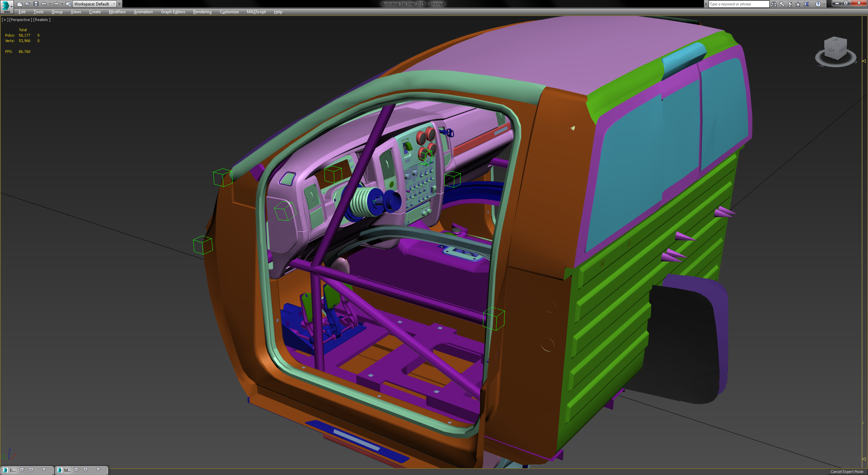
Task: Open the Realistic shading viewport label menu
Action: pyautogui.click(x=41, y=19)
